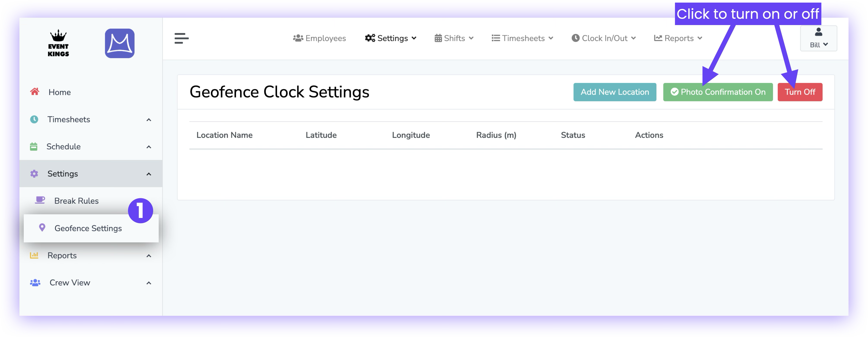The height and width of the screenshot is (337, 868).
Task: Toggle the sidebar Reports chevron
Action: point(149,256)
